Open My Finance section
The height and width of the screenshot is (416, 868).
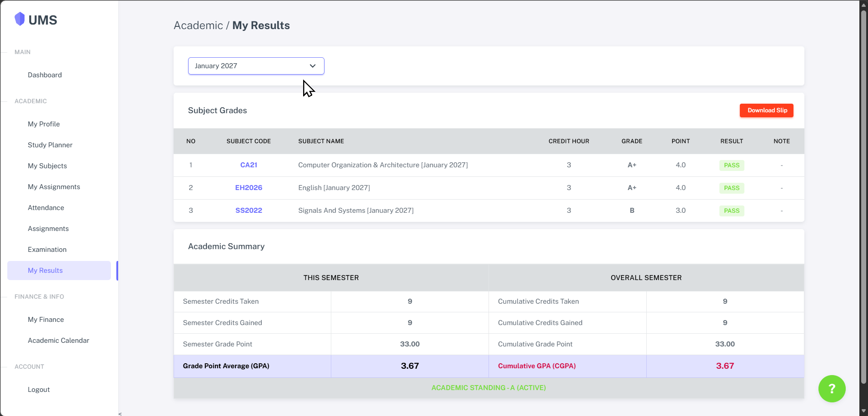(45, 320)
